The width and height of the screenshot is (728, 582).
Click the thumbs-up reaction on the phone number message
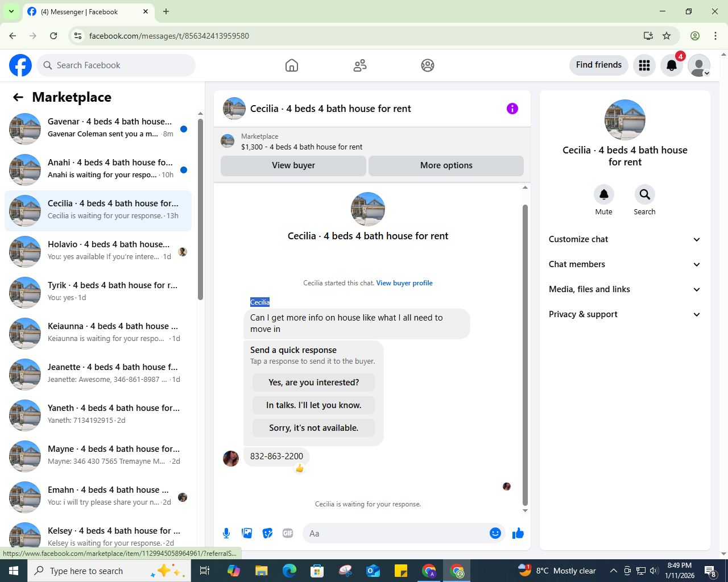coord(300,468)
